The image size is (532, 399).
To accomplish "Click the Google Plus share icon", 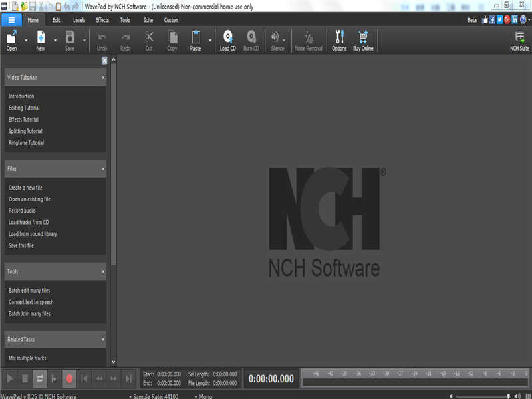I will pos(507,20).
